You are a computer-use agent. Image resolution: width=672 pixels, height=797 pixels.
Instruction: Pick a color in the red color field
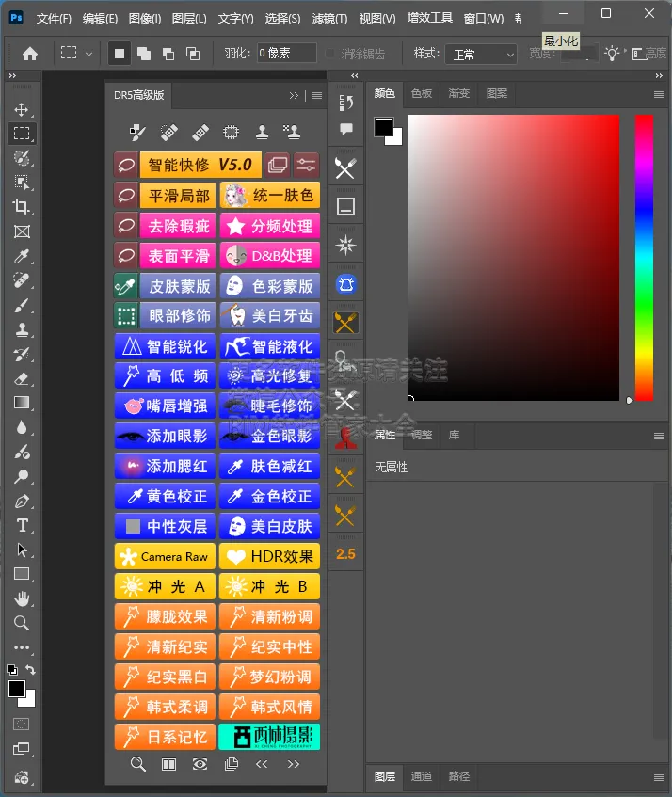tap(514, 258)
